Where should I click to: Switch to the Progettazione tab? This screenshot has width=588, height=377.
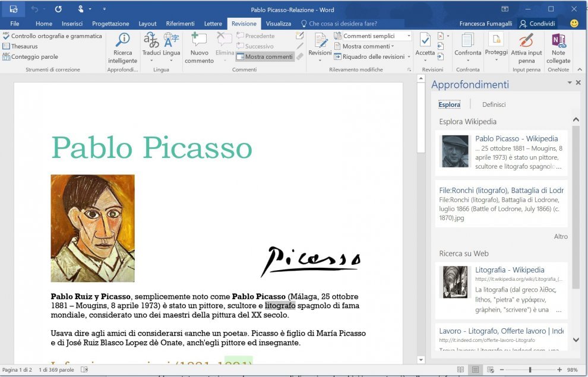[x=110, y=24]
